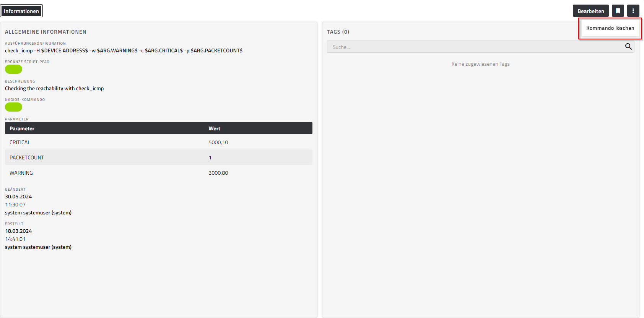Select the PACKETCOUNT parameter row
This screenshot has height=318, width=644.
(159, 157)
